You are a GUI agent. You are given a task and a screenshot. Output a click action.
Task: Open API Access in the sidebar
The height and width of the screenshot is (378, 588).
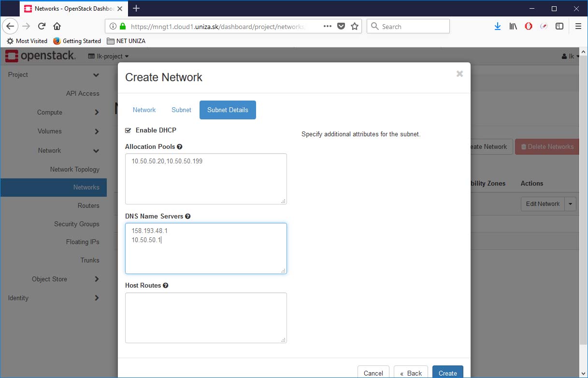click(83, 93)
